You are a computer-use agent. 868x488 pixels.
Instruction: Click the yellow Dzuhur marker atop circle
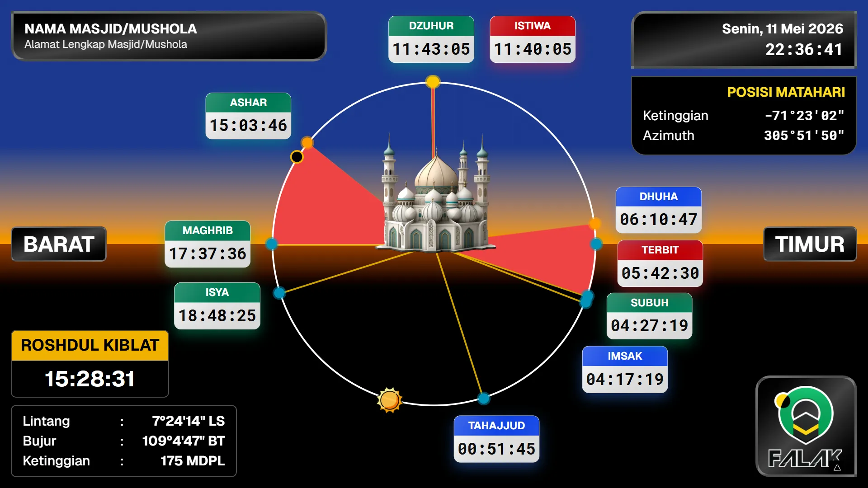point(433,82)
